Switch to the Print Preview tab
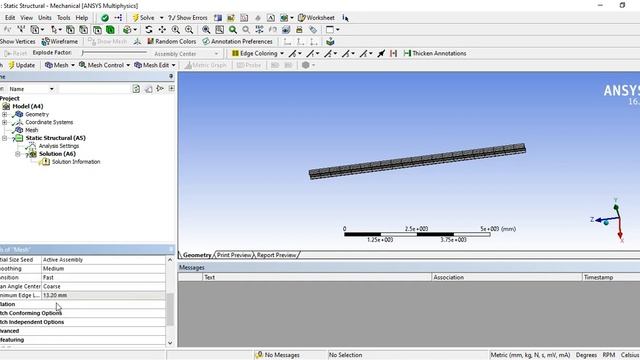Image resolution: width=640 pixels, height=360 pixels. pyautogui.click(x=234, y=255)
